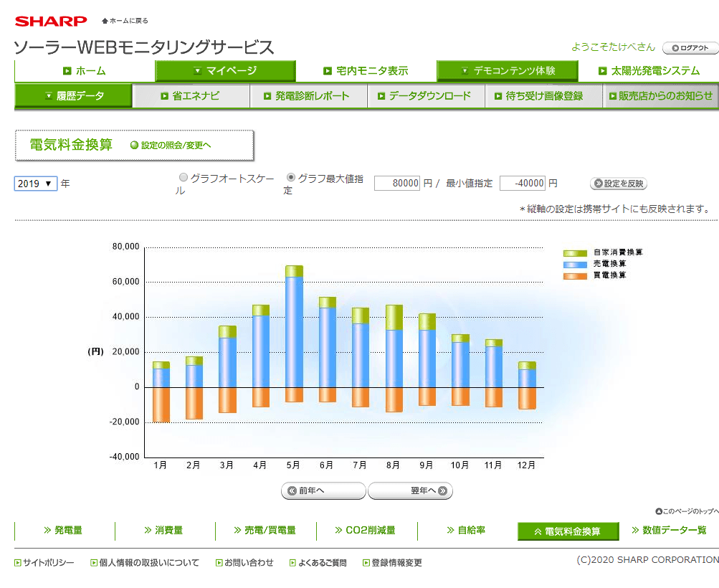Select the 発電診断レポート sub-tab

pyautogui.click(x=308, y=96)
